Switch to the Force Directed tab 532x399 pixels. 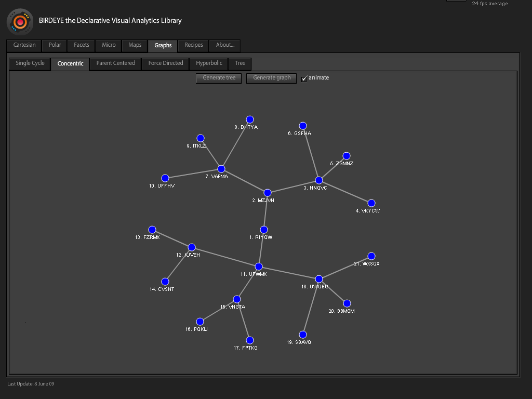coord(166,63)
